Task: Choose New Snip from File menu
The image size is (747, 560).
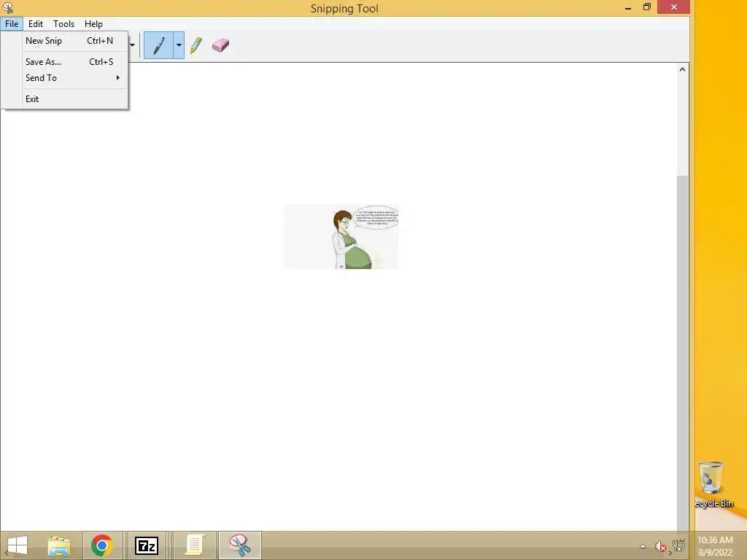Action: [69, 41]
